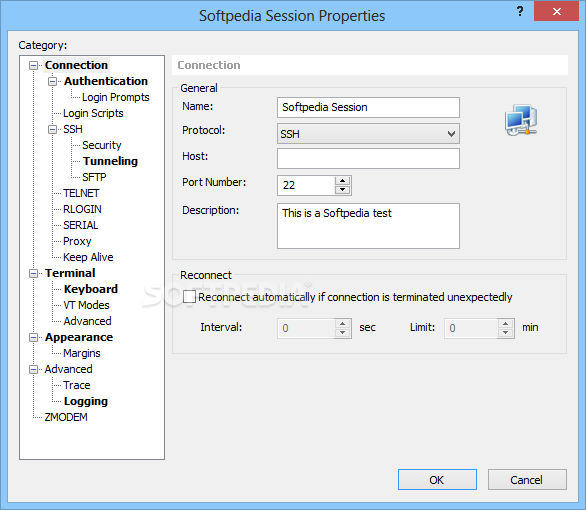Open Keep Alive settings
This screenshot has height=510, width=586.
[88, 257]
